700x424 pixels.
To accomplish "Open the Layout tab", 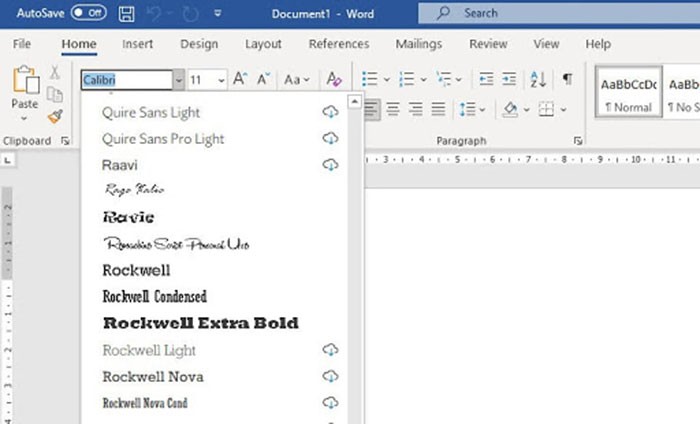I will click(x=263, y=44).
